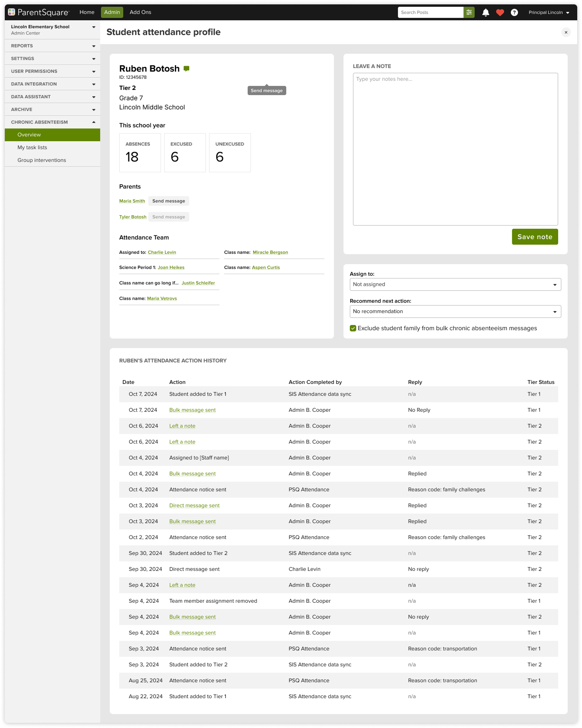The image size is (582, 728).
Task: Click the Save note button
Action: pyautogui.click(x=534, y=237)
